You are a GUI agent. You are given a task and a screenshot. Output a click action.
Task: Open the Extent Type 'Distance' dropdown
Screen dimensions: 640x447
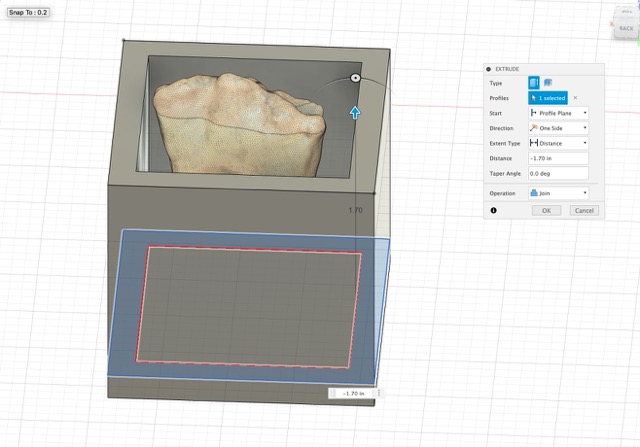coord(558,143)
